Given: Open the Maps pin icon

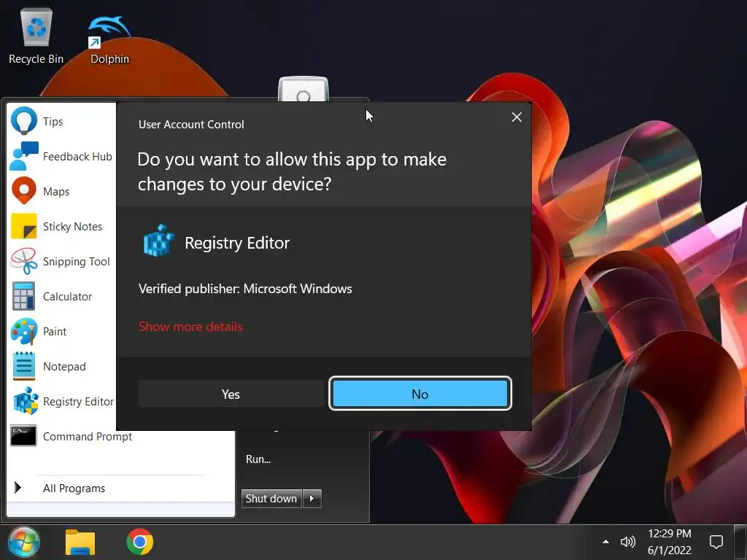Looking at the screenshot, I should tap(24, 191).
